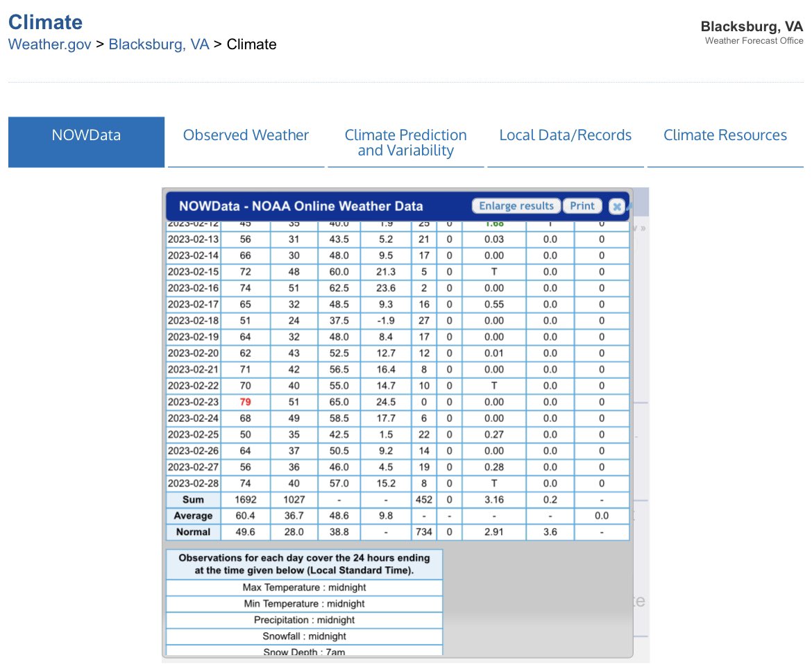Click the average max temperature 60.4
Image resolution: width=812 pixels, height=669 pixels.
pyautogui.click(x=246, y=516)
